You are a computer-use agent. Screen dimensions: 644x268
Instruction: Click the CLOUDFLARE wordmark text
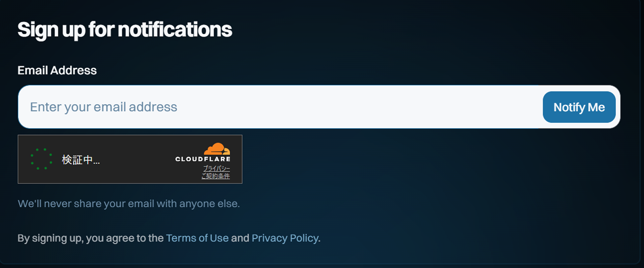[203, 159]
